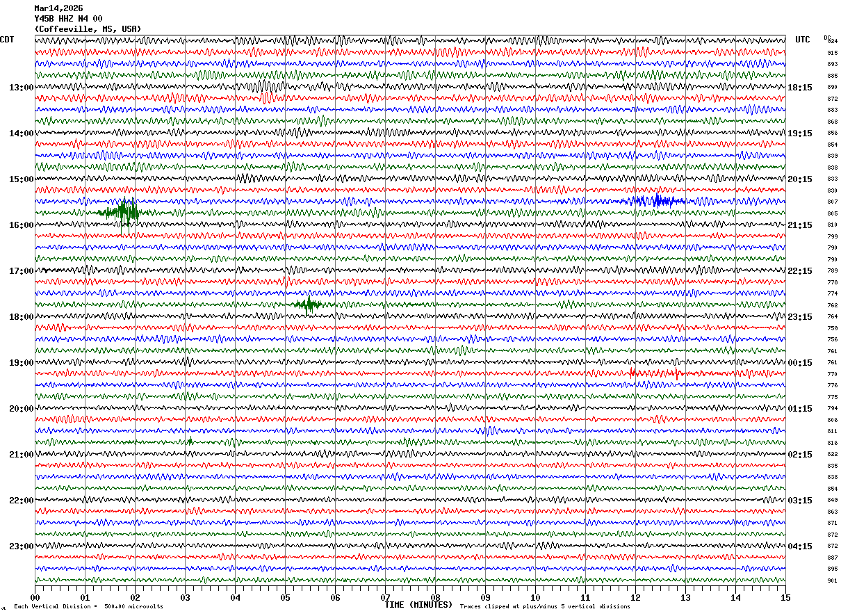Click the 18:15 UTC time label
The image size is (841, 616).
(800, 88)
